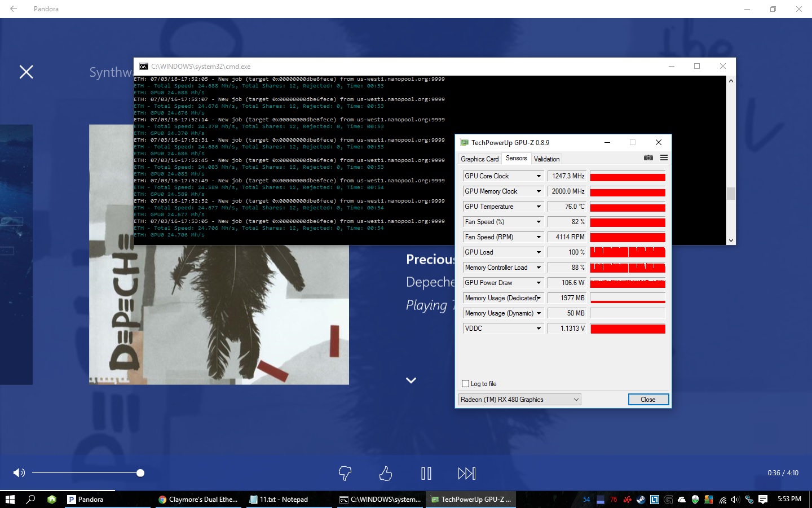Click the 4114 RPM fan speed value
This screenshot has height=508, width=812.
pos(567,237)
